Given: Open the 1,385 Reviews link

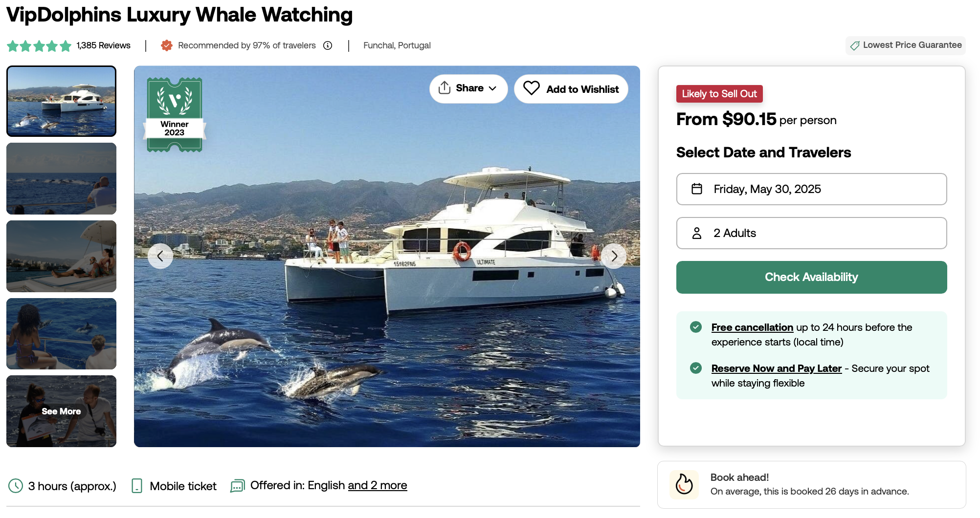Looking at the screenshot, I should pyautogui.click(x=104, y=45).
